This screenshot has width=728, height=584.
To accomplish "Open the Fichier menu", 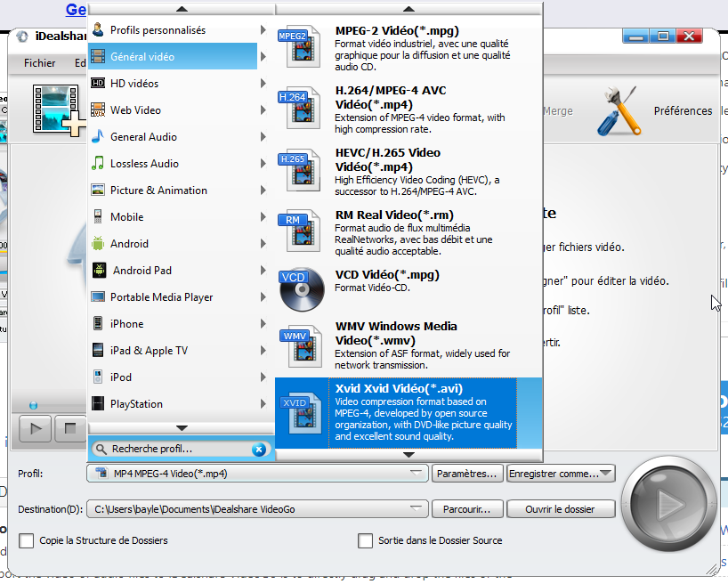I will coord(39,62).
